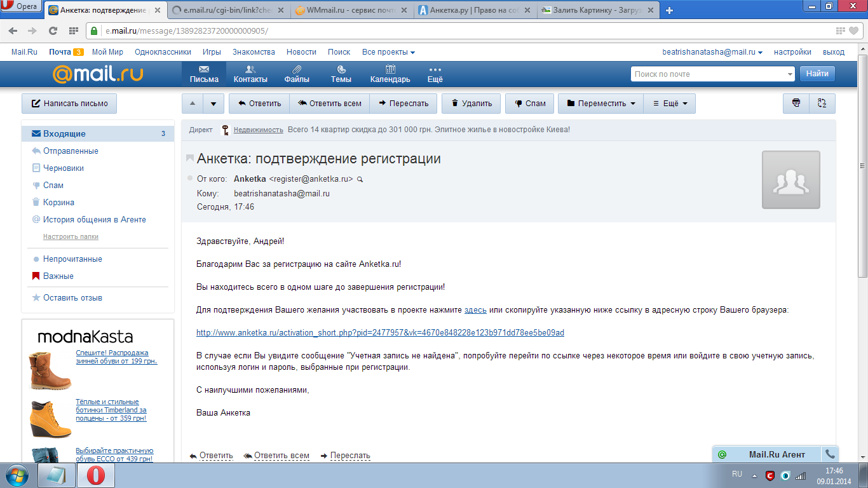Screen dimensions: 868x488
Task: Open account dropdown beatrishanatasha@mail.ru
Action: pos(712,52)
